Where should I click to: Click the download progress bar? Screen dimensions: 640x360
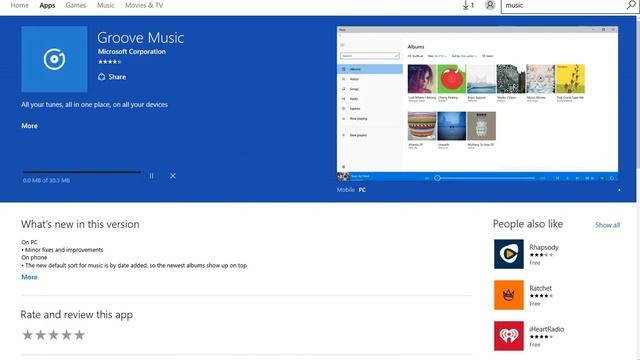[x=82, y=172]
